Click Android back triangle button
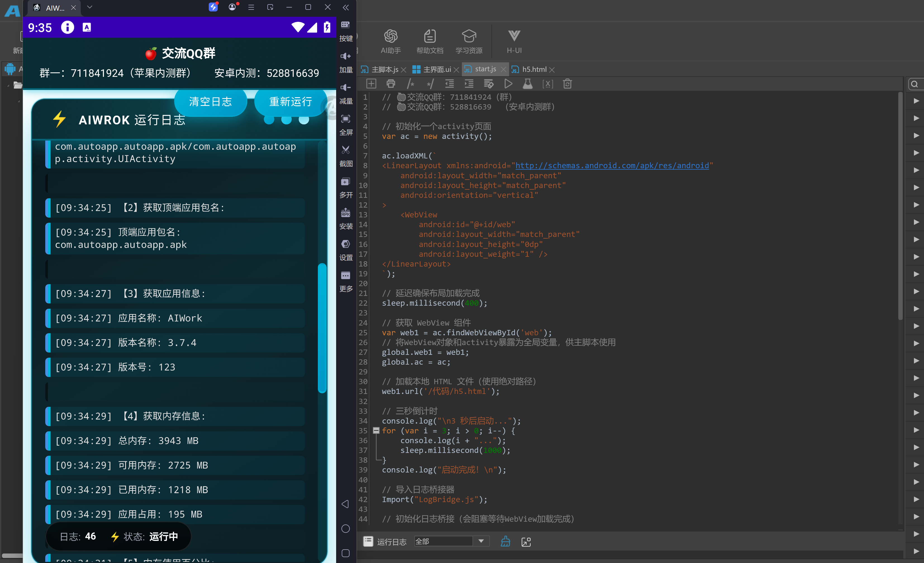The height and width of the screenshot is (563, 924). pyautogui.click(x=345, y=504)
